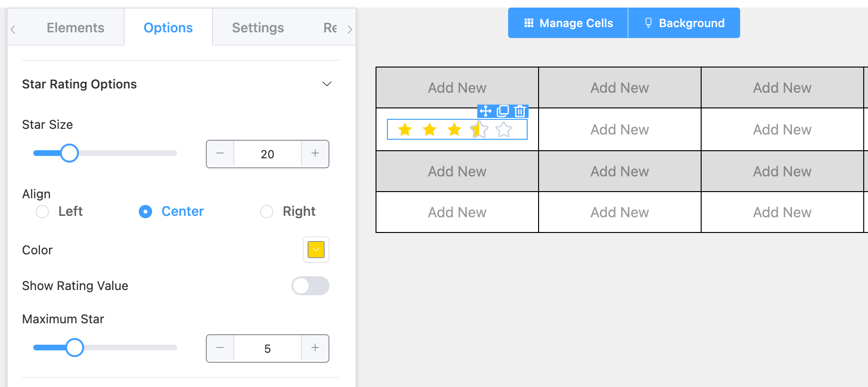Click the right arrow to reveal hidden tabs
The width and height of the screenshot is (868, 387).
(350, 29)
